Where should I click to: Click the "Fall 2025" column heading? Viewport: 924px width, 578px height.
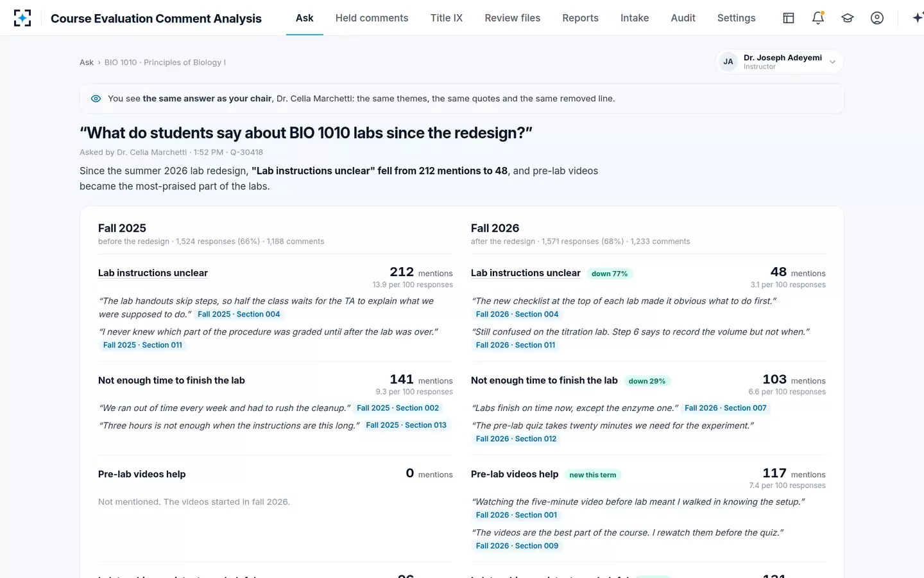point(122,228)
